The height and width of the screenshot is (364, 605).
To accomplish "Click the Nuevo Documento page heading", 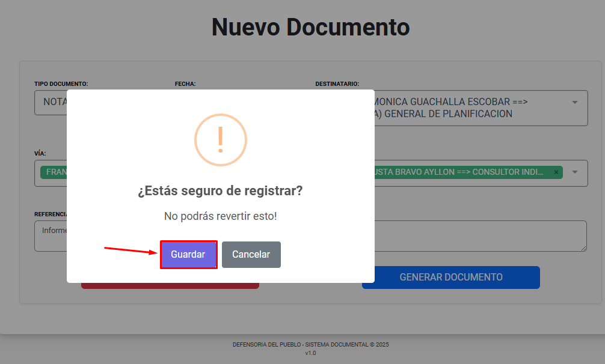I will click(x=310, y=27).
